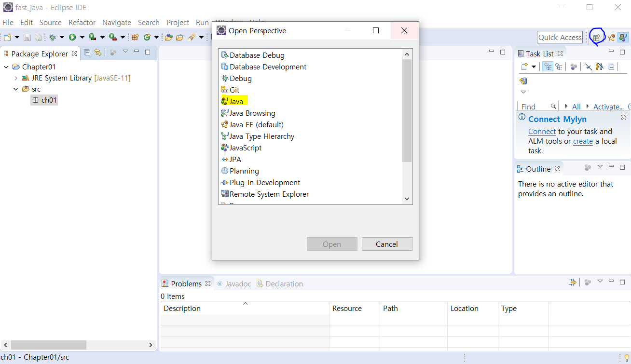631x364 pixels.
Task: Toggle Categorized presentation in Task List
Action: [x=548, y=67]
